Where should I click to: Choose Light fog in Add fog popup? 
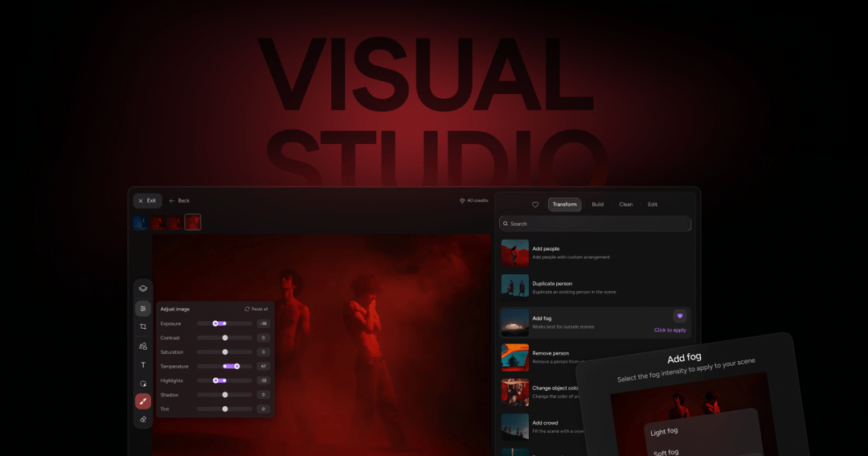pos(664,432)
